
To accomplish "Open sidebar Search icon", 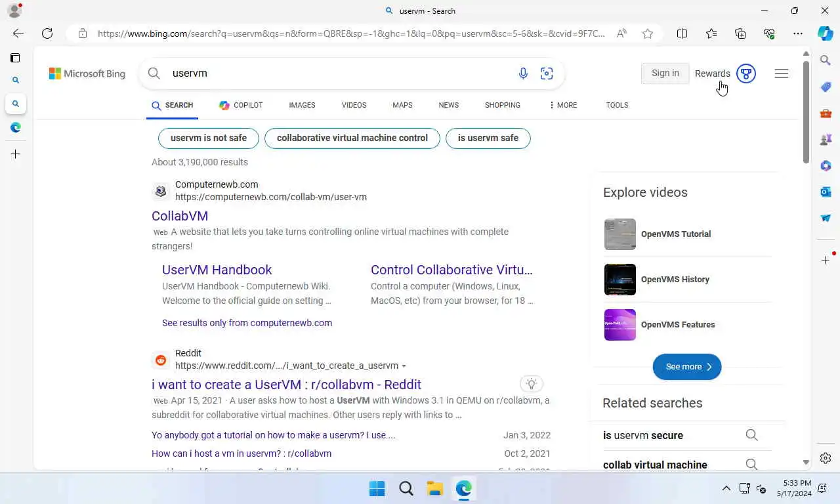I will click(826, 60).
